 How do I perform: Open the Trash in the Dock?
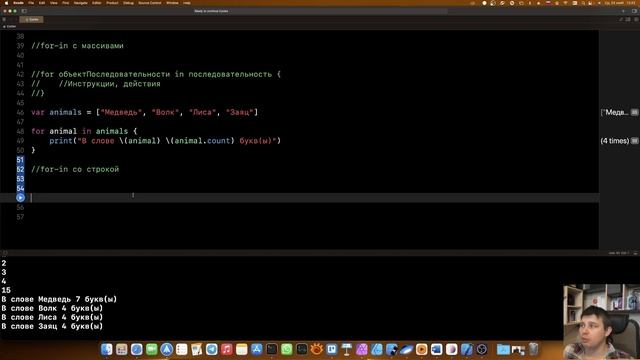[533, 349]
